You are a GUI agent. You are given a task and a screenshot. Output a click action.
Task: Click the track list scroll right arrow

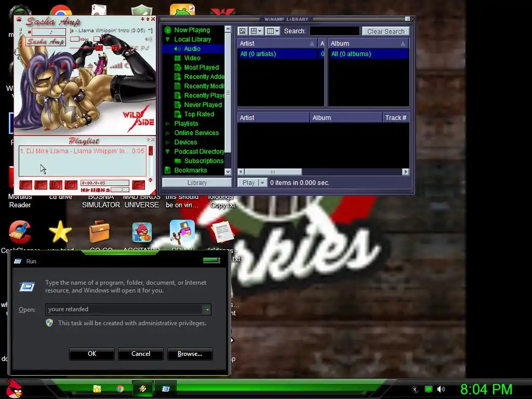click(x=405, y=171)
